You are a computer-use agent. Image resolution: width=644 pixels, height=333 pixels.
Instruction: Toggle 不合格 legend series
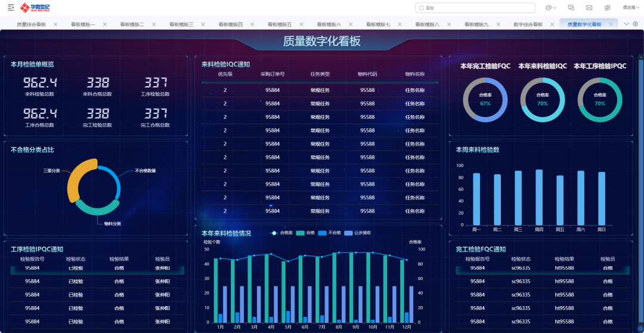[x=329, y=233]
